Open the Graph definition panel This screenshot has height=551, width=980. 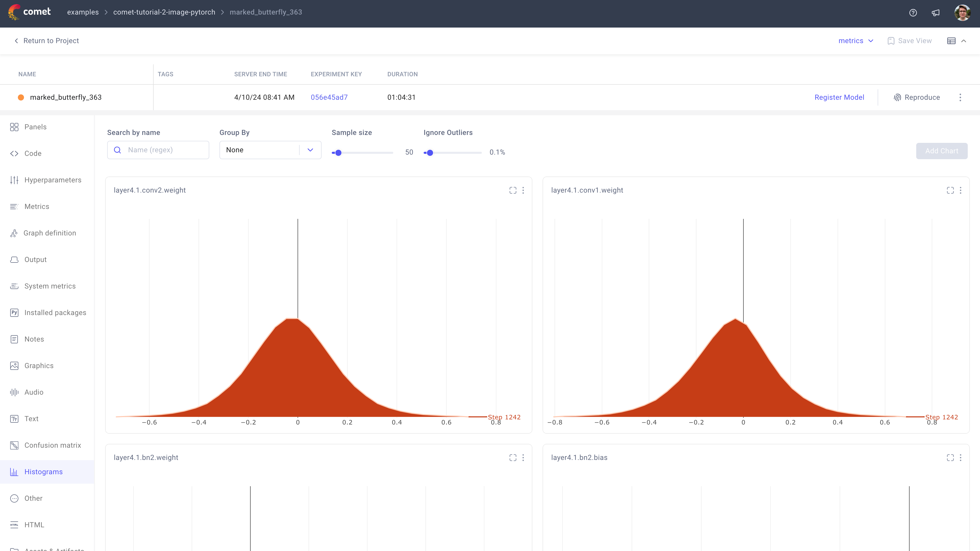(x=50, y=233)
